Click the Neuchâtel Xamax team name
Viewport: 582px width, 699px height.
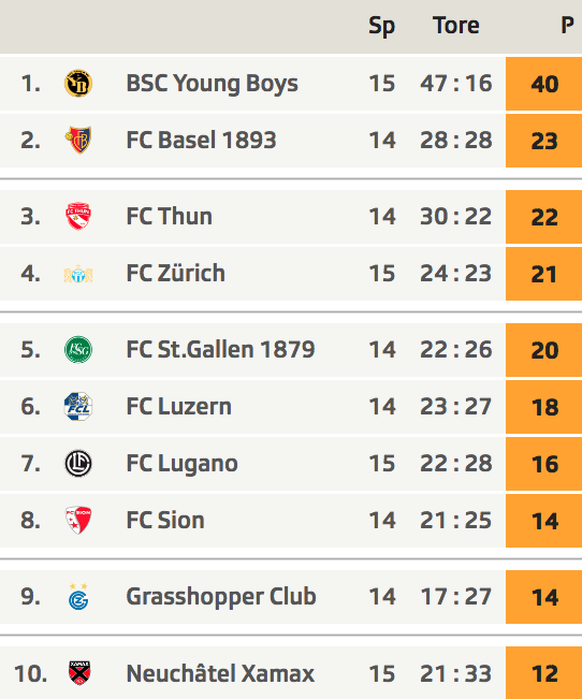point(220,673)
